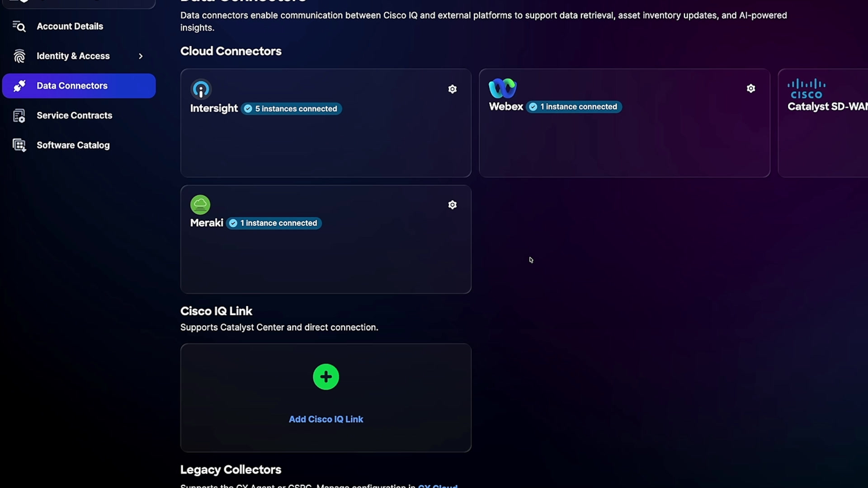
Task: Click the Webex logo icon
Action: [x=502, y=88]
